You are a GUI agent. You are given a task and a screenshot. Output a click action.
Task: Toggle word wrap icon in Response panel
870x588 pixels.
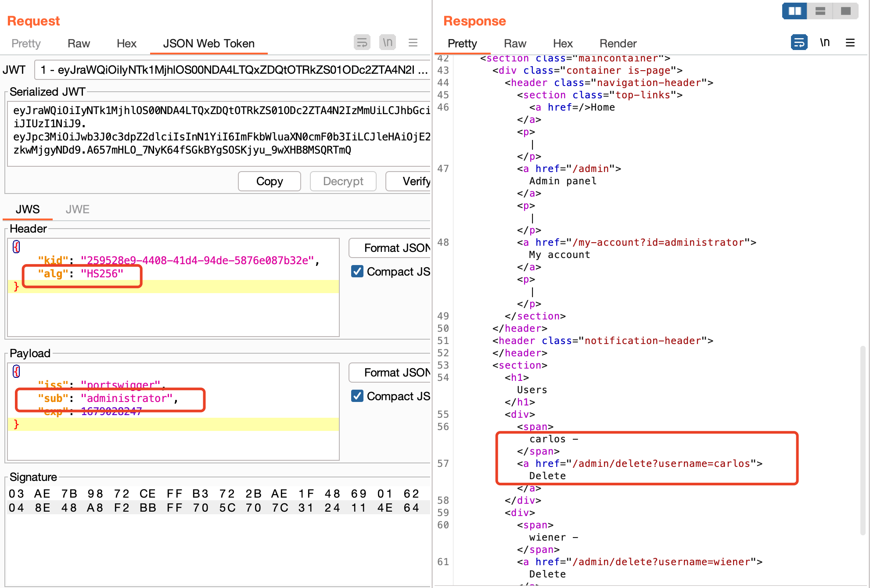(799, 43)
